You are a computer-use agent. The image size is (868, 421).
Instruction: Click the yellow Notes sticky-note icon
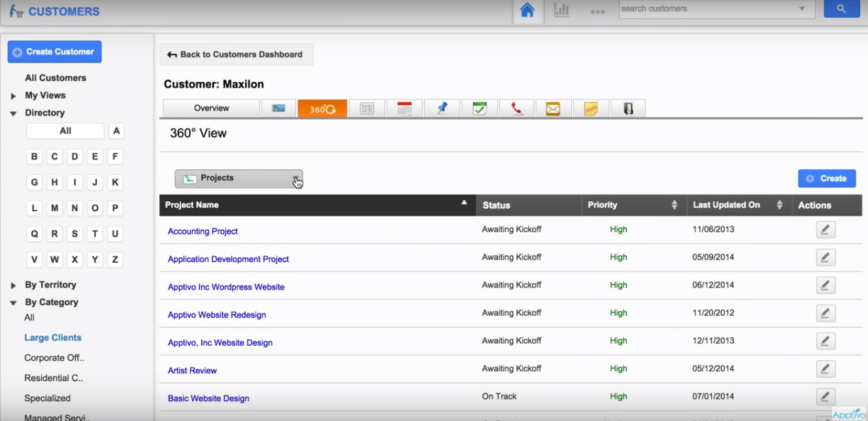pyautogui.click(x=590, y=108)
